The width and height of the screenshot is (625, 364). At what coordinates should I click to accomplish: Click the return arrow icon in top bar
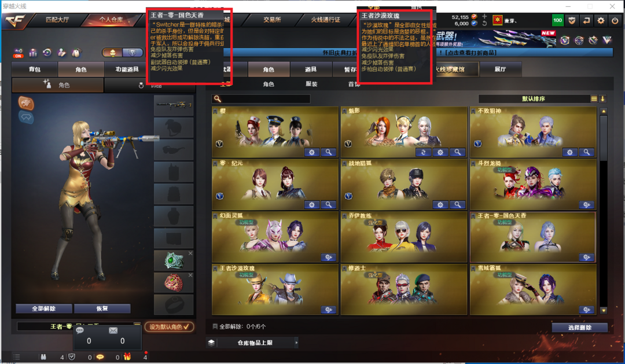tap(586, 20)
